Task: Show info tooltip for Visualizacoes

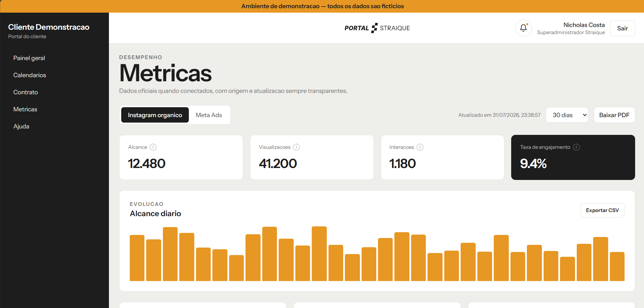Action: [x=296, y=147]
